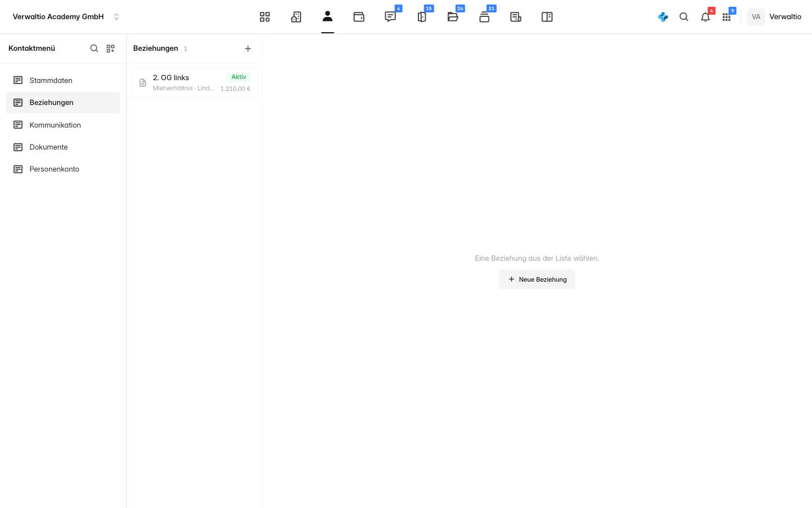The image size is (812, 508).
Task: Expand the Verwaltio Academy GmbH organization switcher
Action: point(67,17)
